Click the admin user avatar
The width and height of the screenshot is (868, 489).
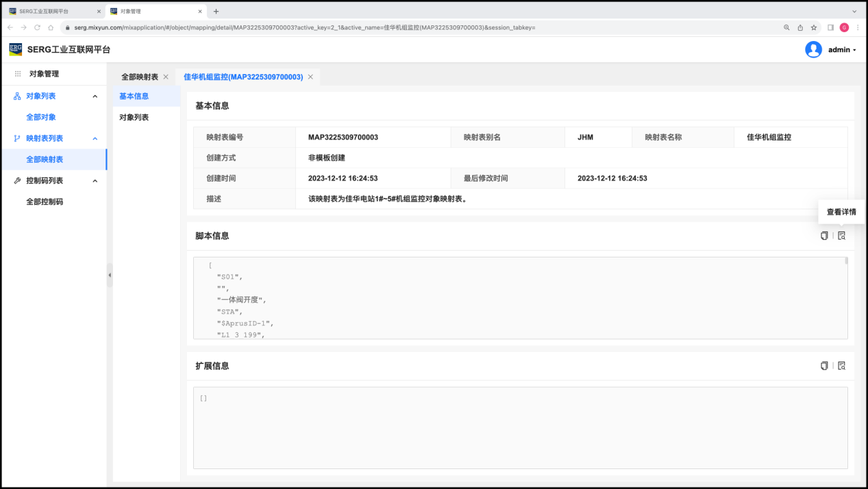click(x=813, y=49)
